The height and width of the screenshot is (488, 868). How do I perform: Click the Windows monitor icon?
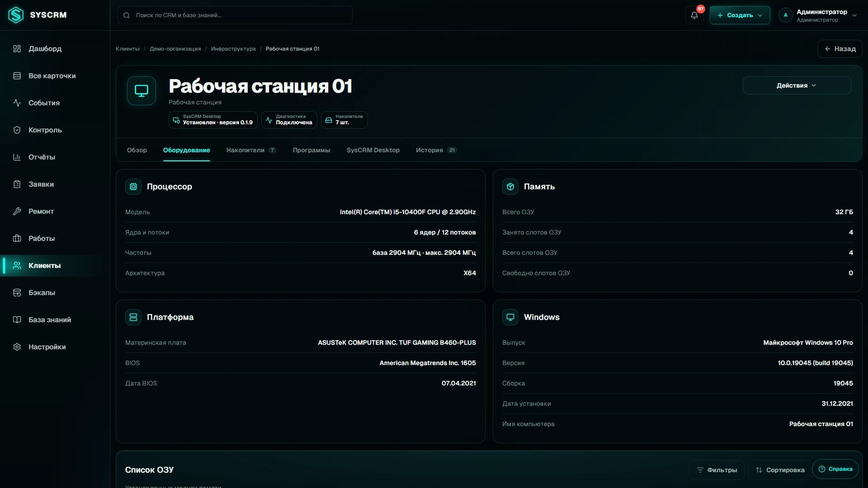tap(510, 317)
